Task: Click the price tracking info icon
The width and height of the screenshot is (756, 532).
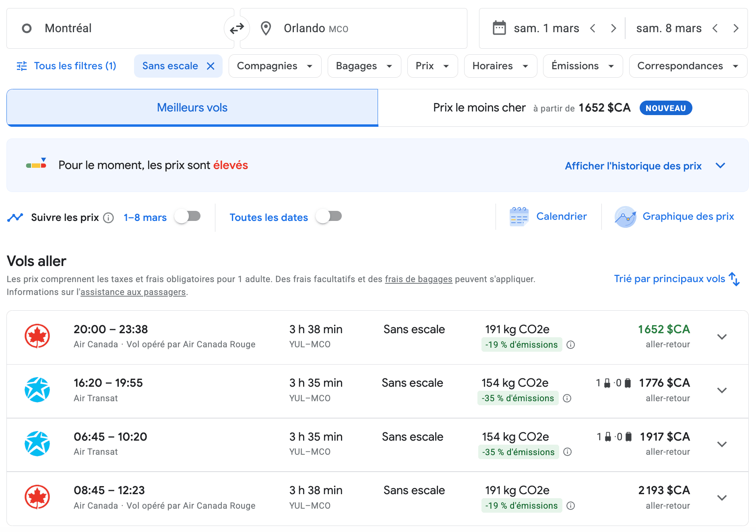Action: click(x=108, y=218)
